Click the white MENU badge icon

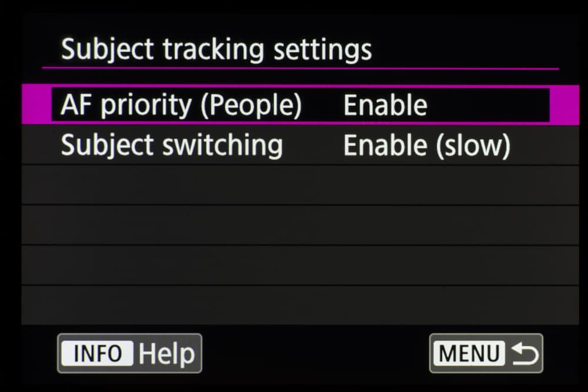click(469, 354)
